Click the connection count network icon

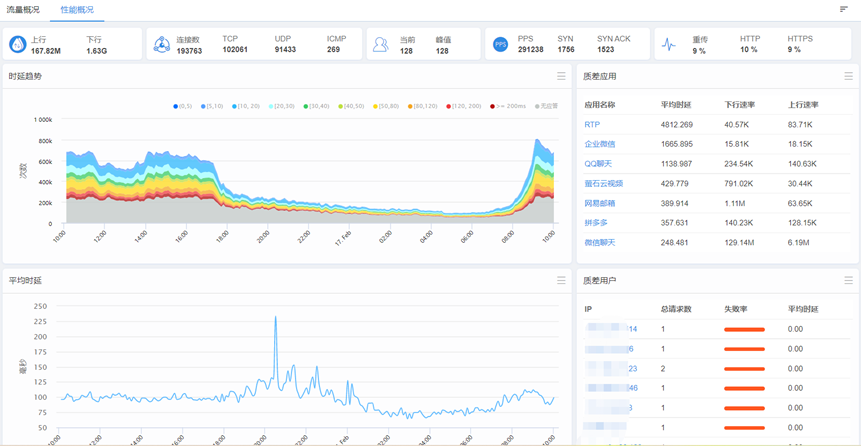click(x=162, y=44)
